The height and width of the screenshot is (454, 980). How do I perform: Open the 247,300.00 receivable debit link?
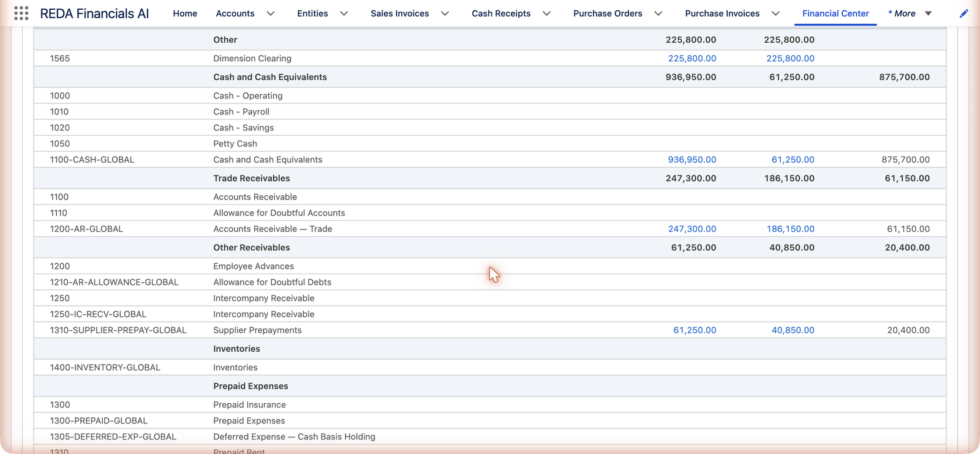[x=692, y=229]
